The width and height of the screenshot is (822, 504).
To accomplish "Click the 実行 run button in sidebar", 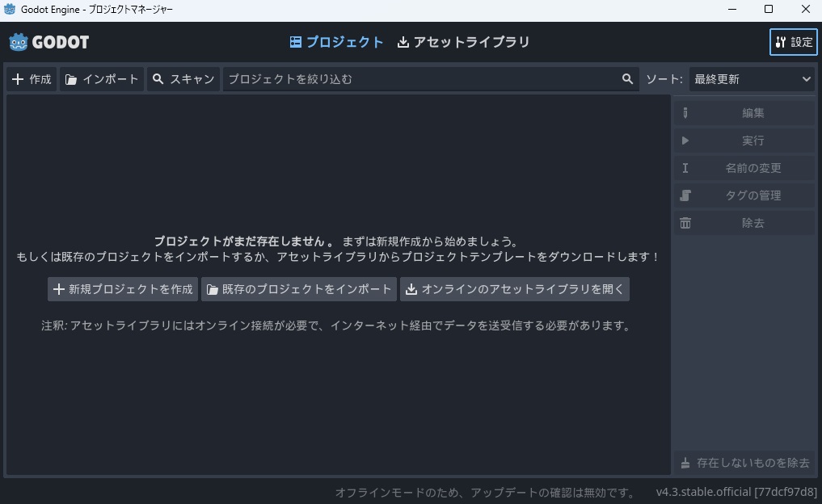I will (x=744, y=141).
